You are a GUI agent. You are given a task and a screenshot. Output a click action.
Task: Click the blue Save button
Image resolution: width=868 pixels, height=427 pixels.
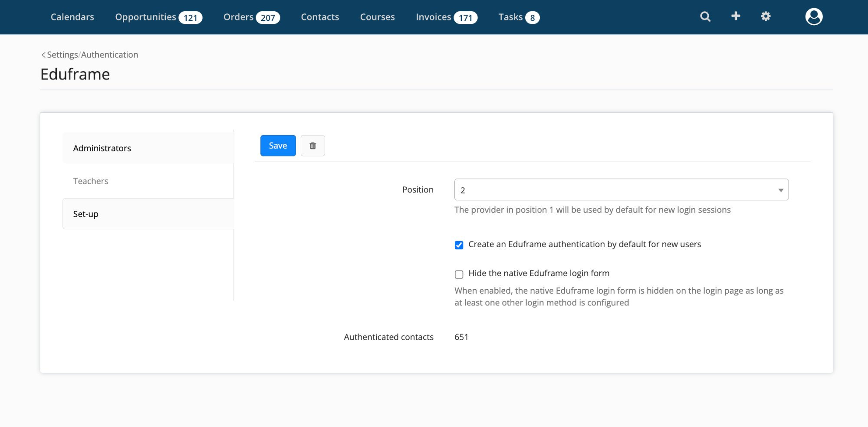[278, 146]
